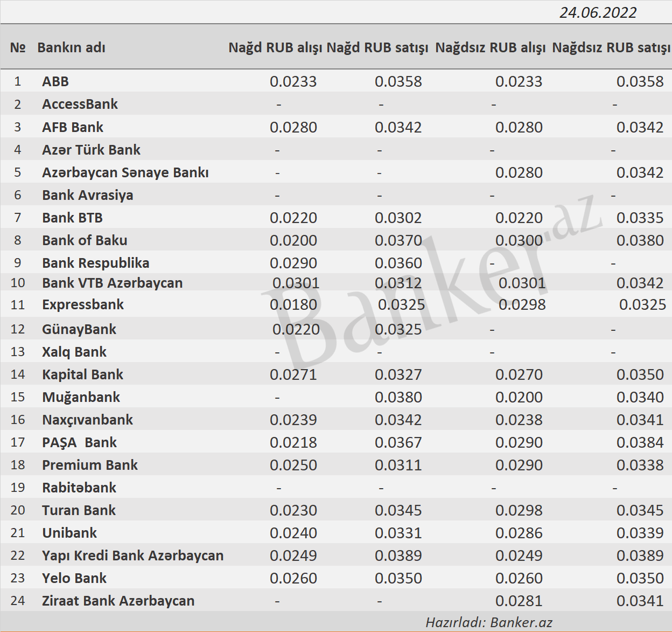Select the Expressbank name

[83, 304]
